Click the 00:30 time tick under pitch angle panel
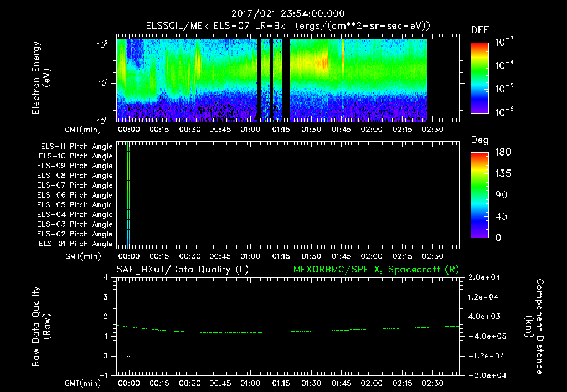Viewport: 567px width, 392px height. (190, 256)
